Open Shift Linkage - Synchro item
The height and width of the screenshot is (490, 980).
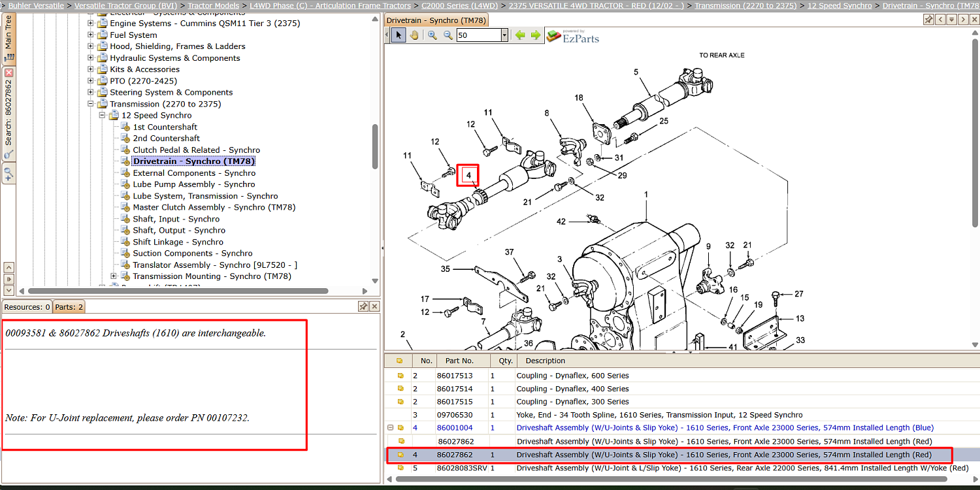pyautogui.click(x=178, y=242)
